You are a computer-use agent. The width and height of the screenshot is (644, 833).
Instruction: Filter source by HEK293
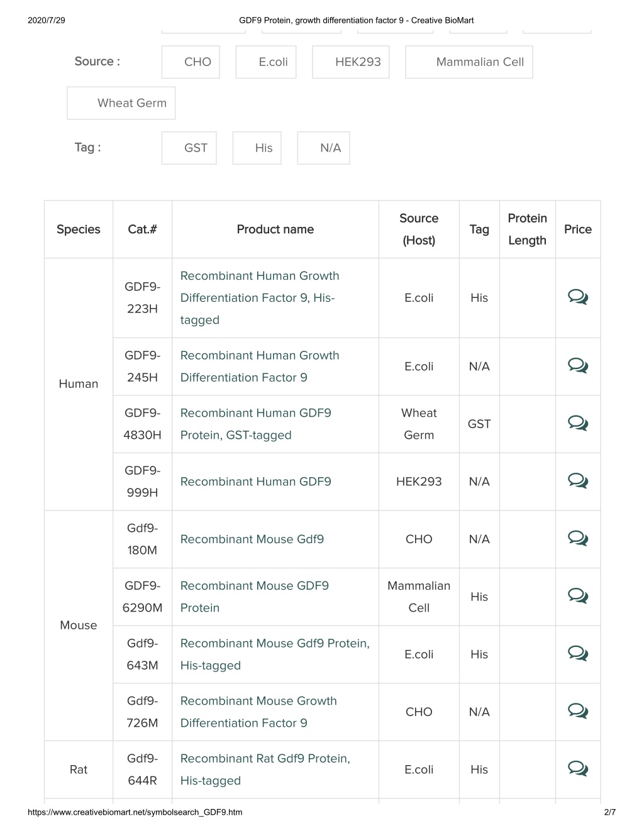(351, 62)
